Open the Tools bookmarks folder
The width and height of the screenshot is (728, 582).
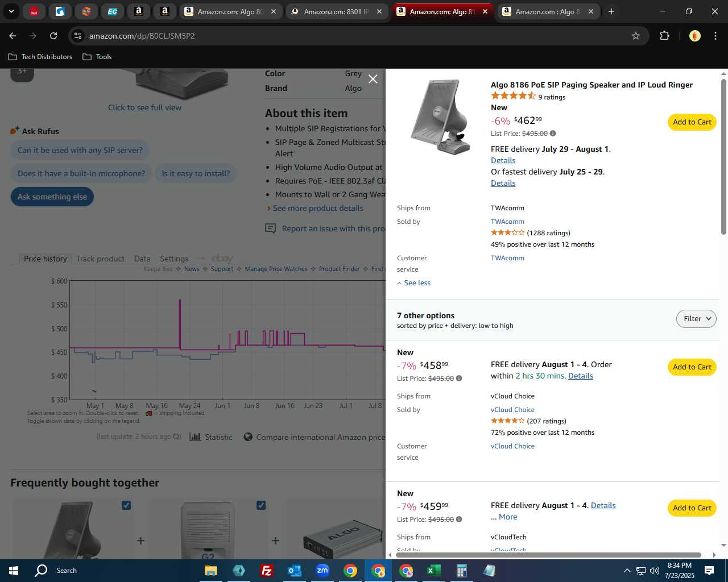(97, 57)
